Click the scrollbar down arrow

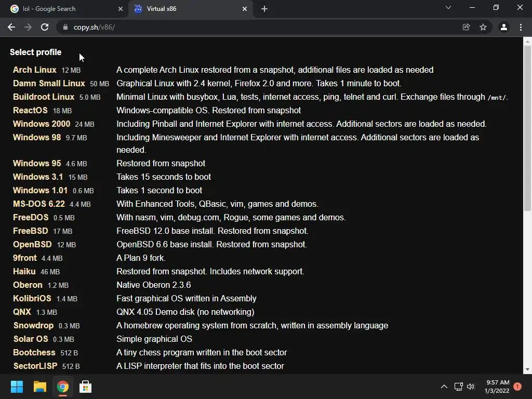tap(527, 369)
